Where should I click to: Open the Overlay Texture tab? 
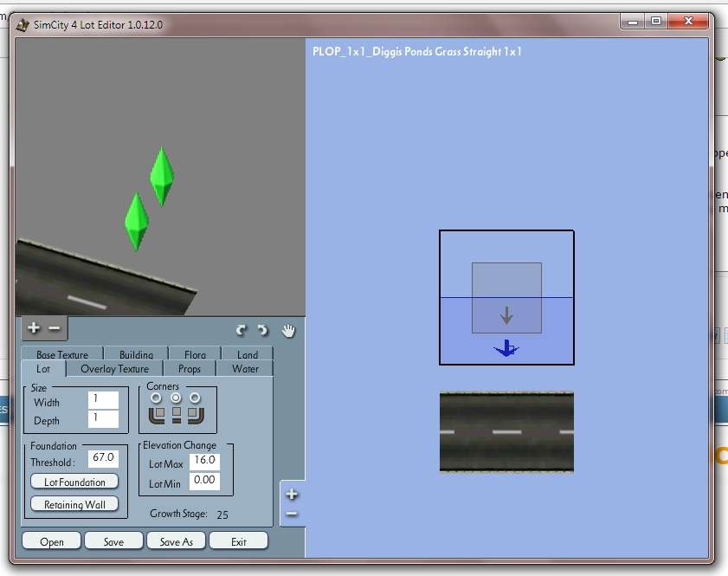point(114,369)
